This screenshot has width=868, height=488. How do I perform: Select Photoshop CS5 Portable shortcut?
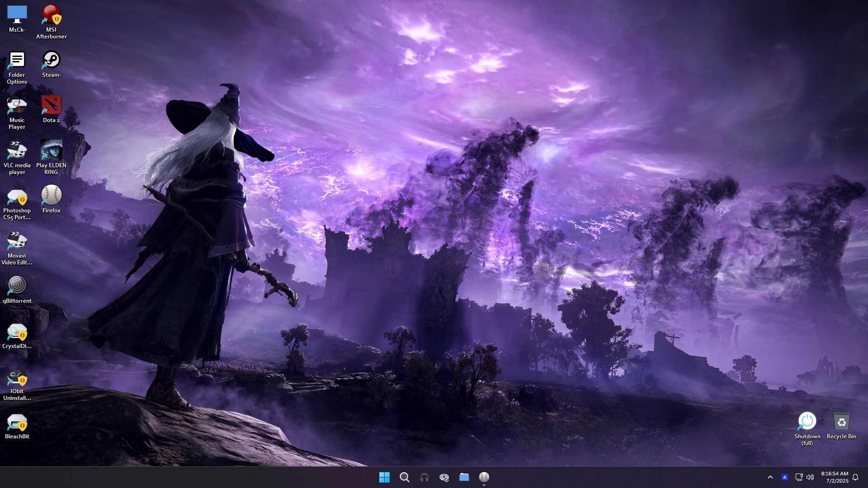coord(17,202)
